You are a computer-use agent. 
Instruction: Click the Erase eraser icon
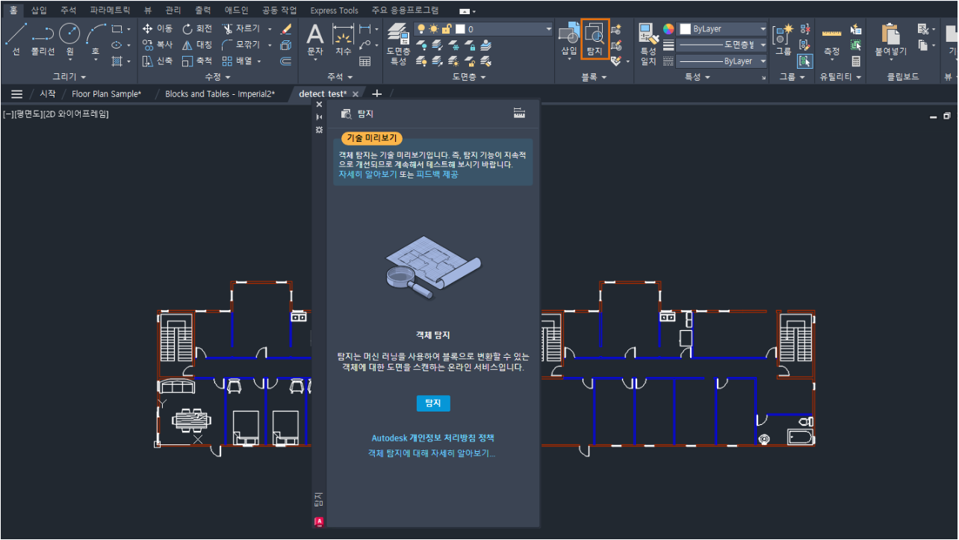click(286, 29)
